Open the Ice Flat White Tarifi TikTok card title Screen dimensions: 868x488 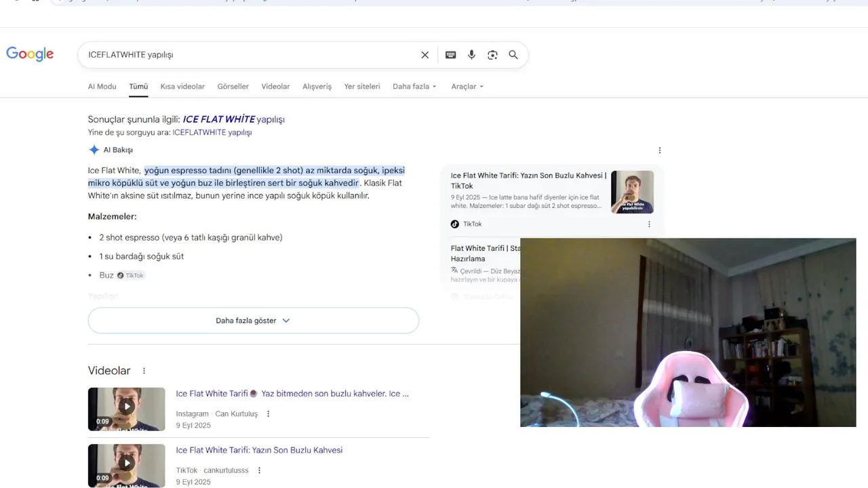(528, 180)
